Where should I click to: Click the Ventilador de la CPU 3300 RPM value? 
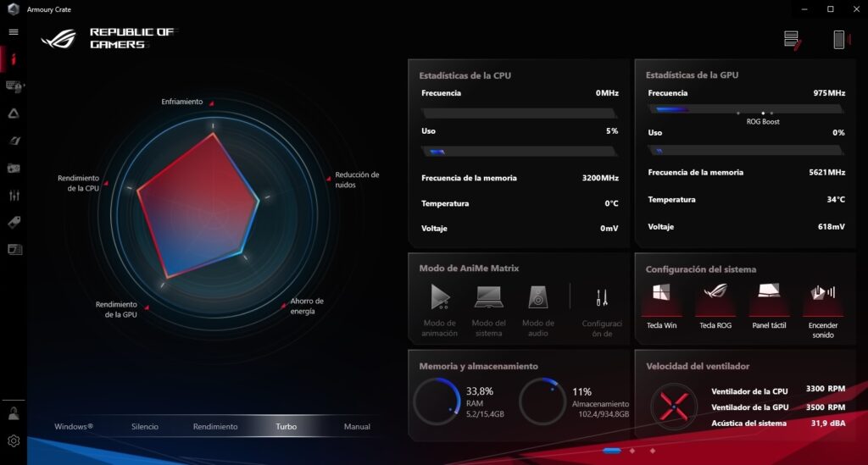(826, 389)
